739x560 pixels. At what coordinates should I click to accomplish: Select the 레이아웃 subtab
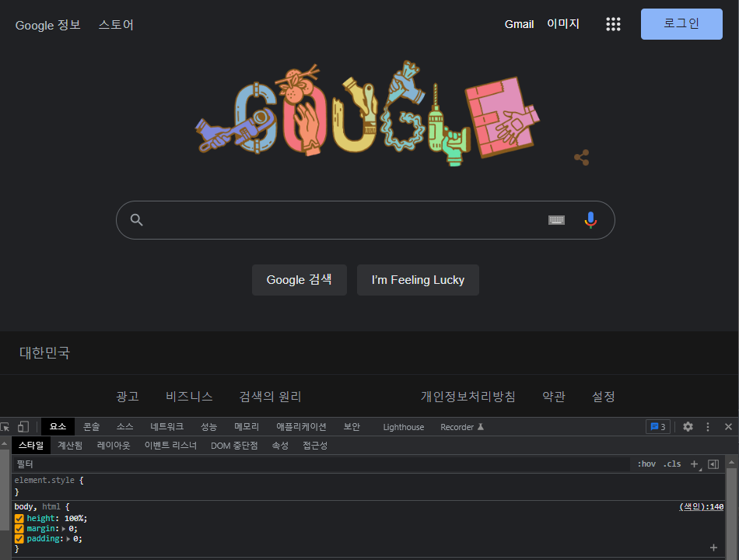(x=114, y=446)
